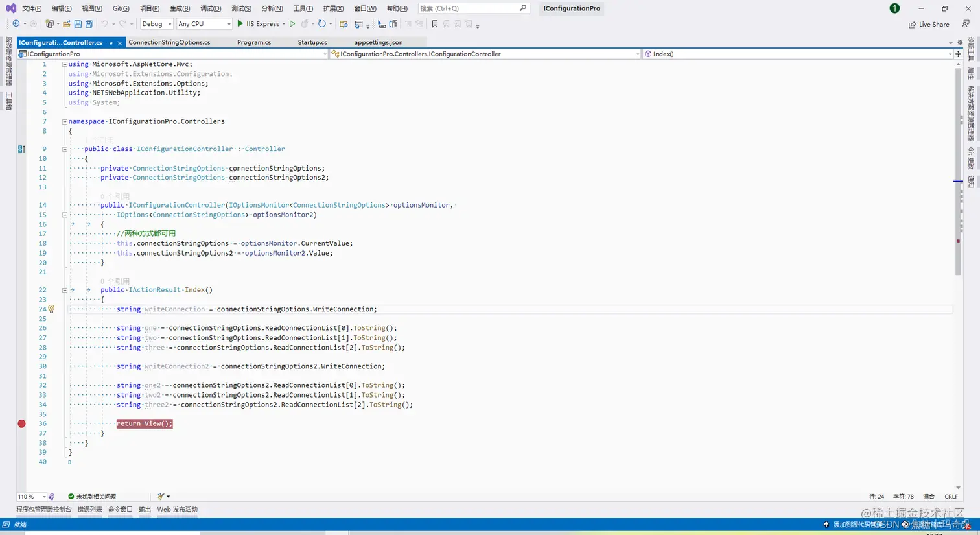Click the code cleanup broom icon

(161, 497)
